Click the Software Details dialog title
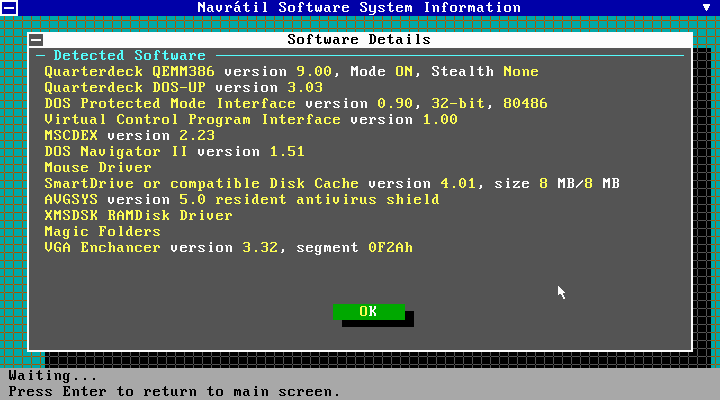This screenshot has width=720, height=400. point(359,39)
